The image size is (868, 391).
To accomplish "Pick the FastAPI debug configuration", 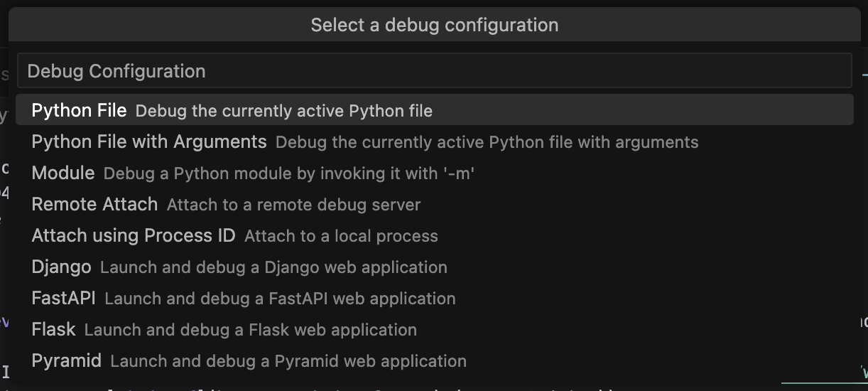I will 434,298.
